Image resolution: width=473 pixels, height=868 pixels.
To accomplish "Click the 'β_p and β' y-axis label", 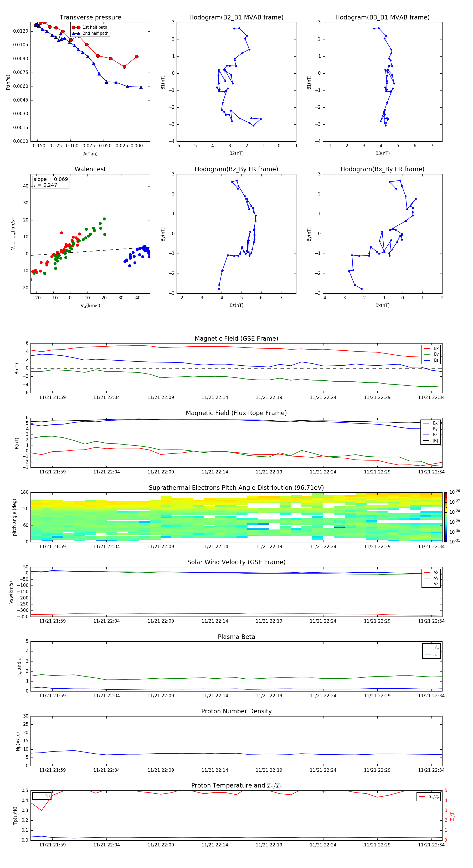I will pos(19,666).
